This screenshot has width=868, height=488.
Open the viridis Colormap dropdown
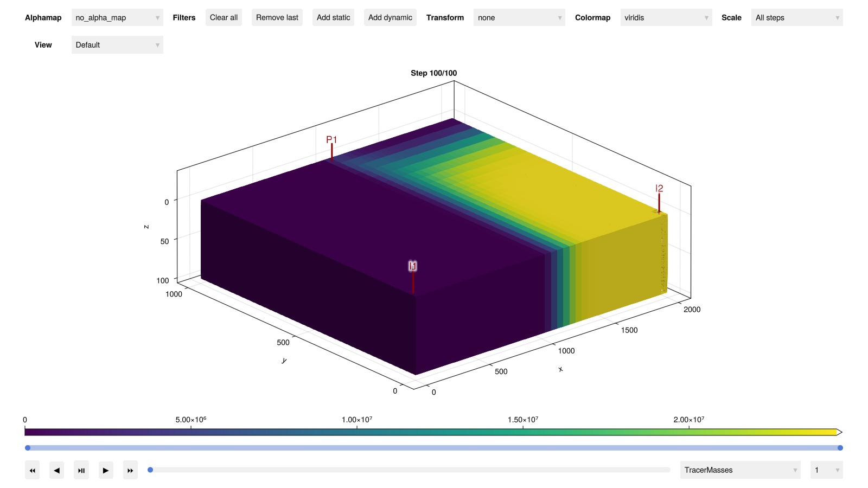pos(666,17)
